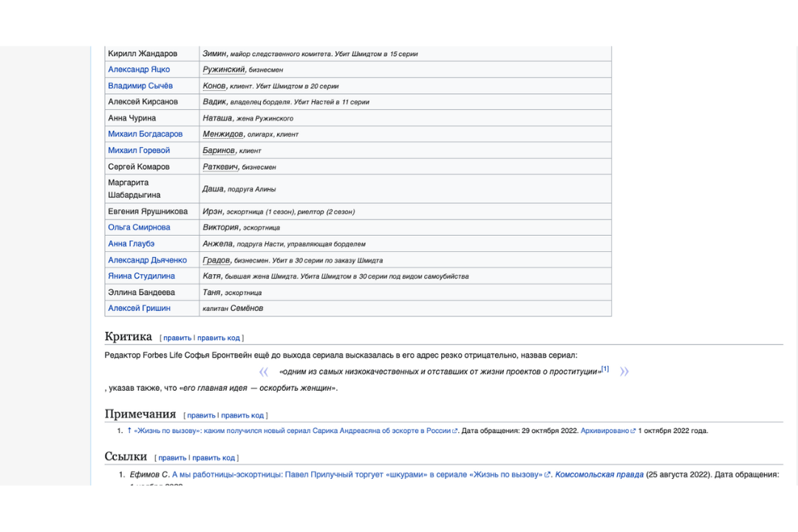This screenshot has height=532, width=798.
Task: Click the 'Ссылки' section heading
Action: [126, 456]
